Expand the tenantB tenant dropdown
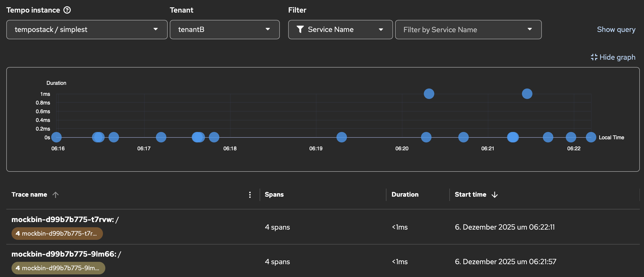 (x=225, y=30)
